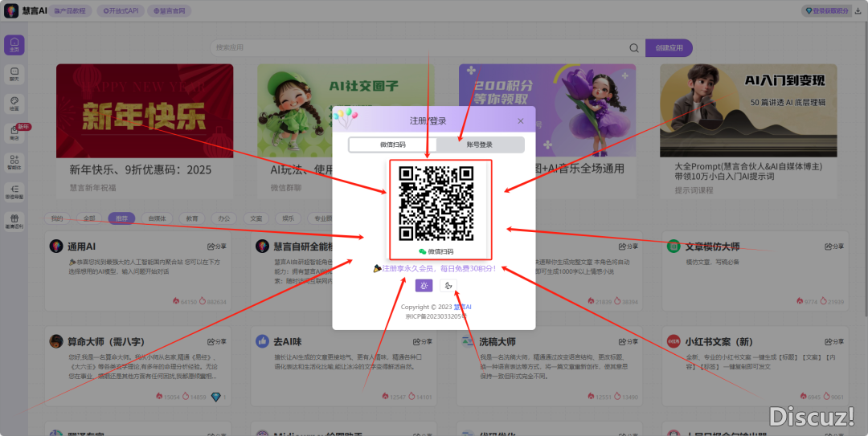Select the 办公 category filter
868x436 pixels.
[223, 218]
